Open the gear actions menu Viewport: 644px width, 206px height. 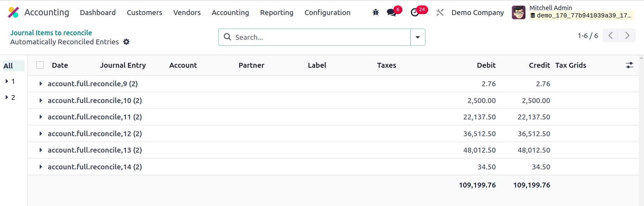[126, 42]
